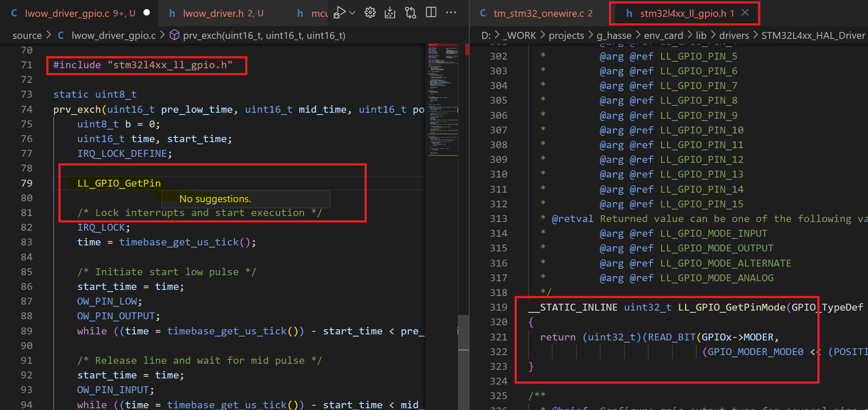Open changes with the compare icon

tap(410, 13)
